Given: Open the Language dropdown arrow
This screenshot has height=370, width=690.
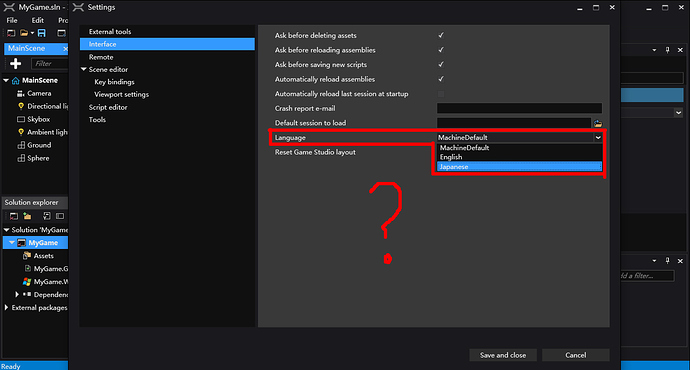Looking at the screenshot, I should point(598,138).
